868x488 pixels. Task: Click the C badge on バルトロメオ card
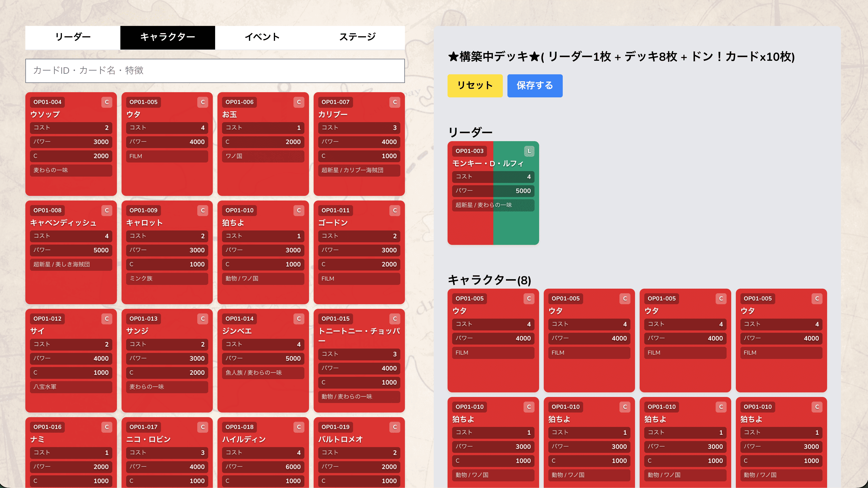pyautogui.click(x=395, y=427)
